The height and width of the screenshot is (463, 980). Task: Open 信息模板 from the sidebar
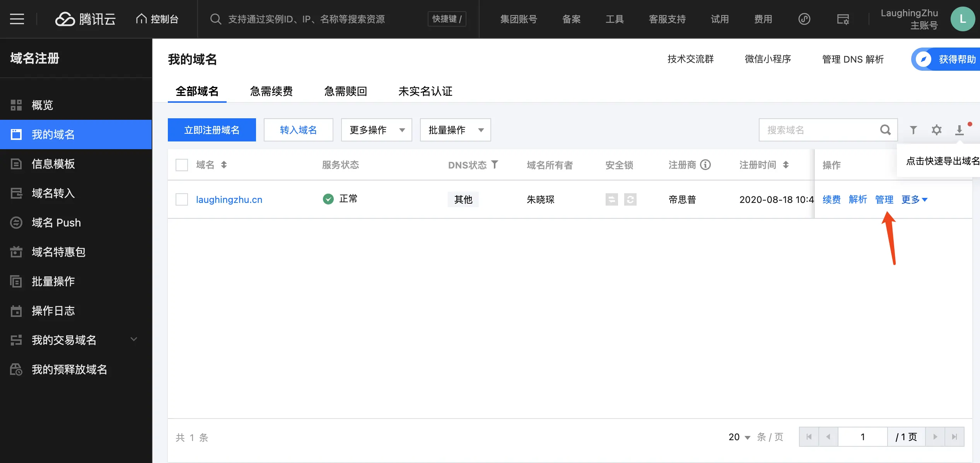click(x=53, y=164)
